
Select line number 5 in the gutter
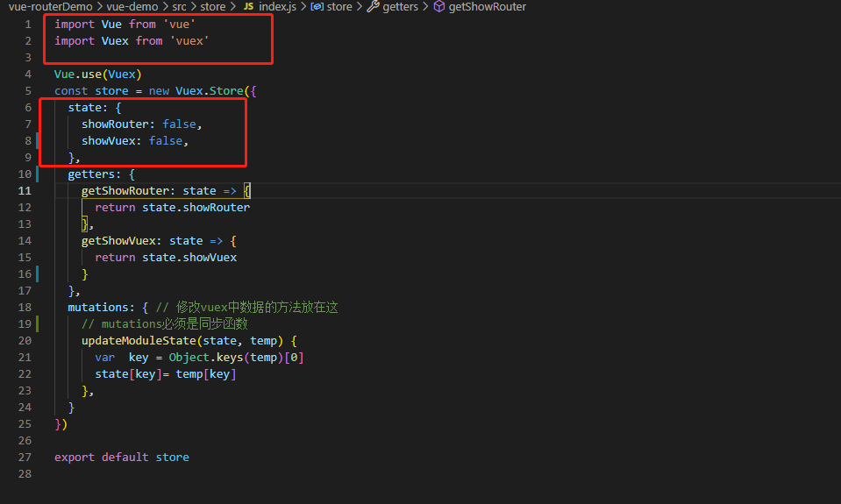click(x=28, y=91)
